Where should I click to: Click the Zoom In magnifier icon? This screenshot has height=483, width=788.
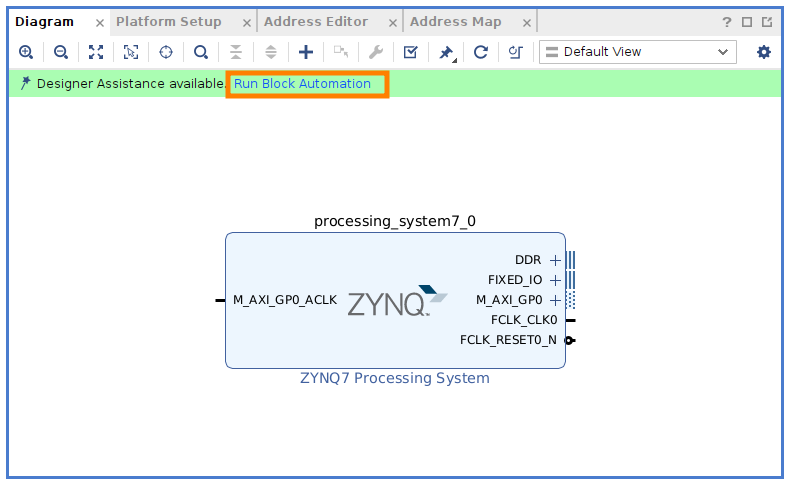(26, 52)
